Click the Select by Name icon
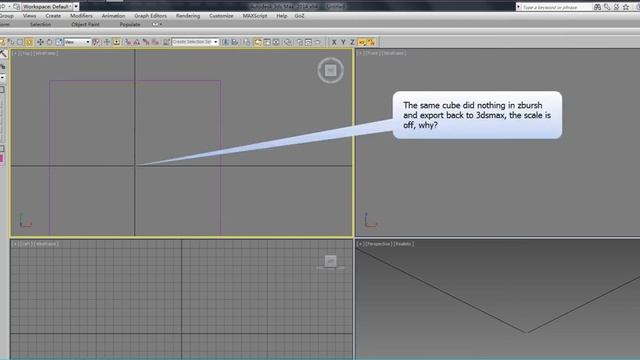Screen dimensions: 640x360 point(11,42)
